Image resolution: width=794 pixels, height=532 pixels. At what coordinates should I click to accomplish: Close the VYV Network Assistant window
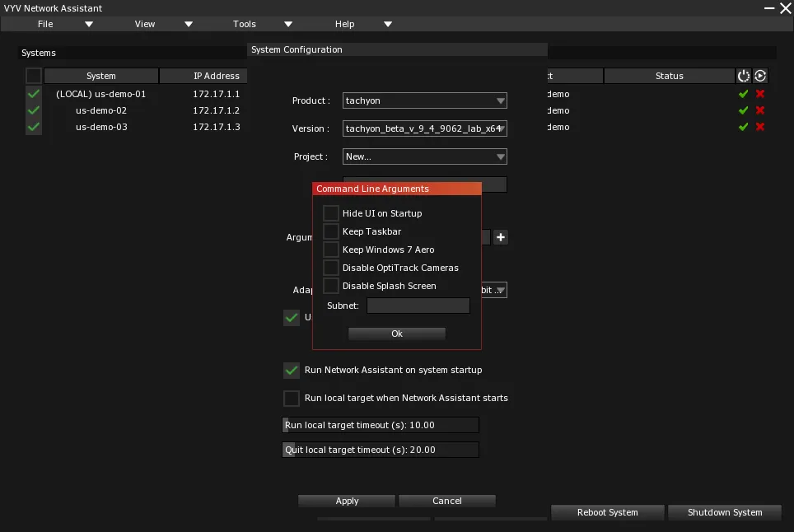786,8
